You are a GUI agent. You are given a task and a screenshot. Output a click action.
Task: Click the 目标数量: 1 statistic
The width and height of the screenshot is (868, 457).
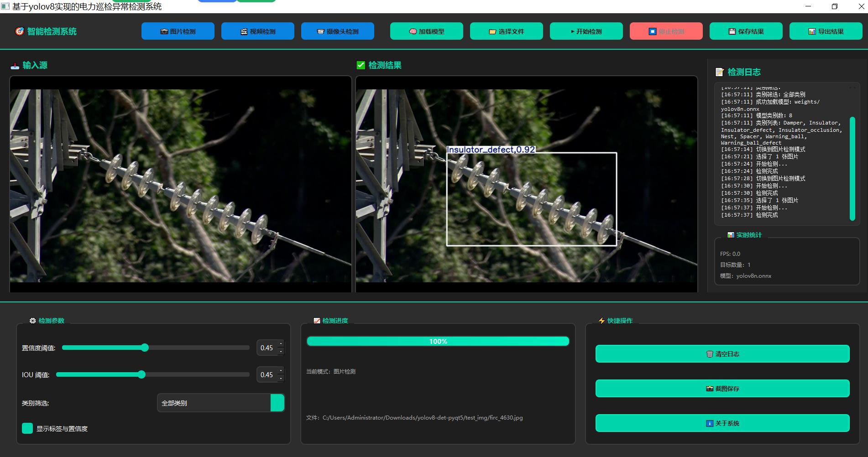(735, 265)
